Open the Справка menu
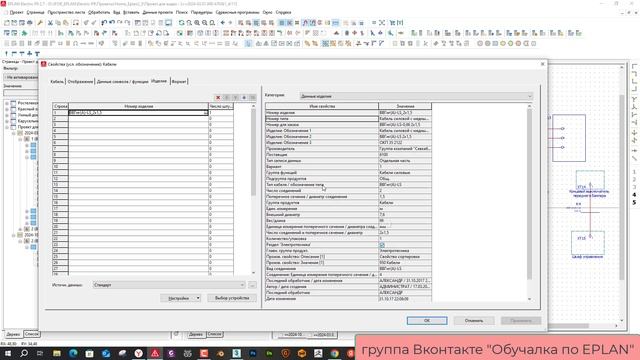Screen dimensions: 640x360 (283, 12)
